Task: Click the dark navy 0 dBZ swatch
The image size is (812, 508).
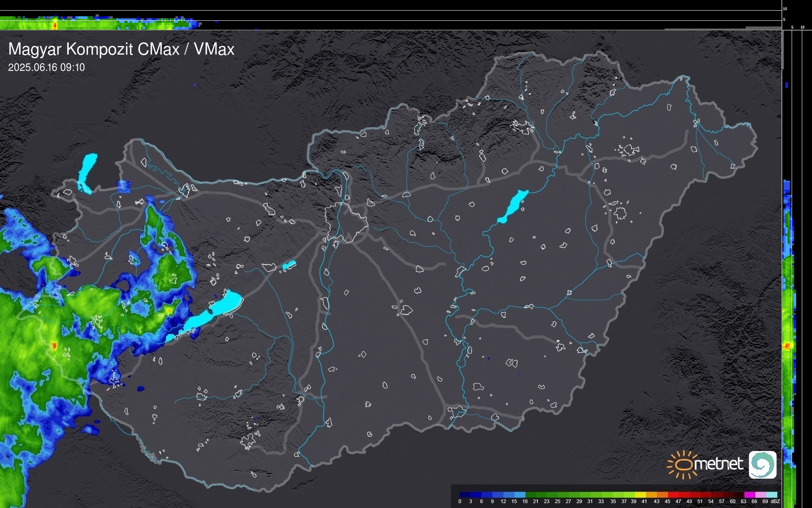Action: pyautogui.click(x=465, y=495)
